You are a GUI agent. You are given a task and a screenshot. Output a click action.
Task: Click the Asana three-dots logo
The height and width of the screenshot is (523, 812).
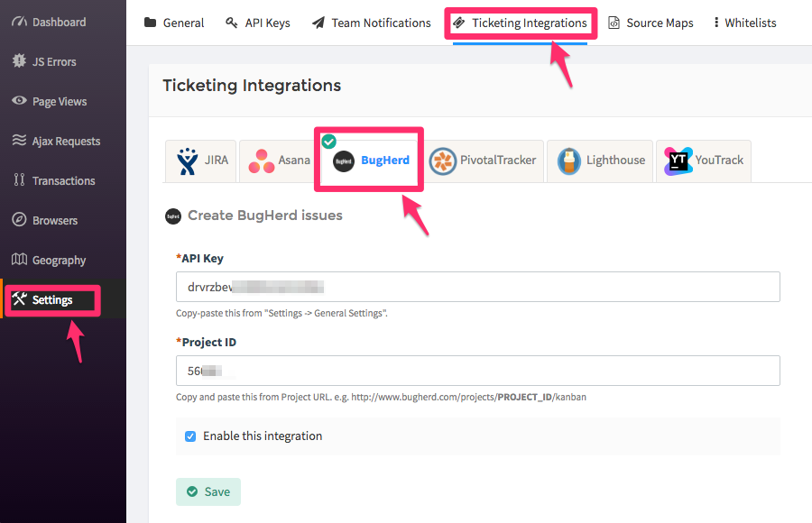[x=262, y=161]
